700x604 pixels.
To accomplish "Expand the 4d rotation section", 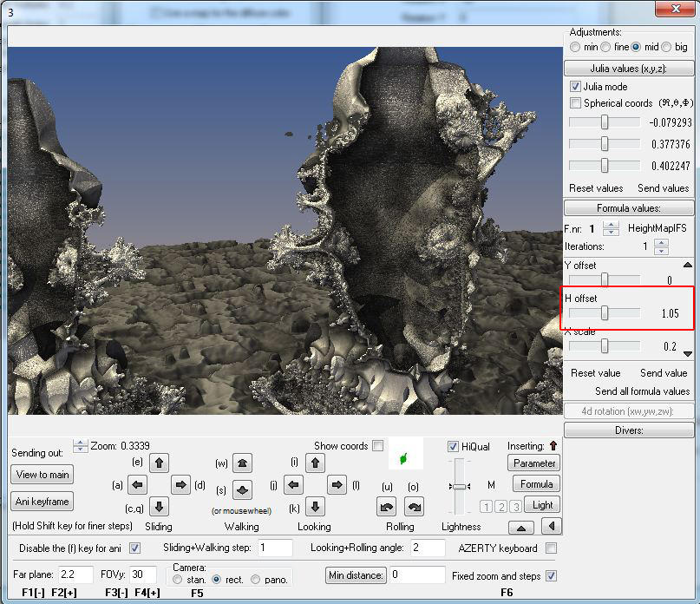I will (x=629, y=411).
